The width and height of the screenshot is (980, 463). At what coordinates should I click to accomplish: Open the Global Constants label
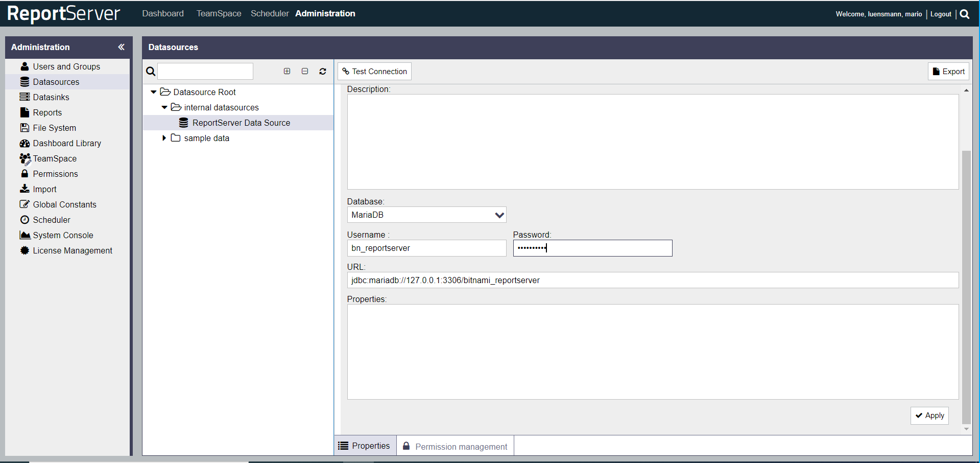(x=64, y=204)
